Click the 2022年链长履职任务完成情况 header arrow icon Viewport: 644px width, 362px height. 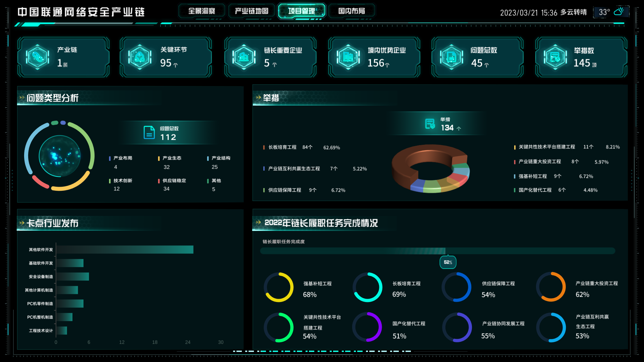[x=258, y=222]
